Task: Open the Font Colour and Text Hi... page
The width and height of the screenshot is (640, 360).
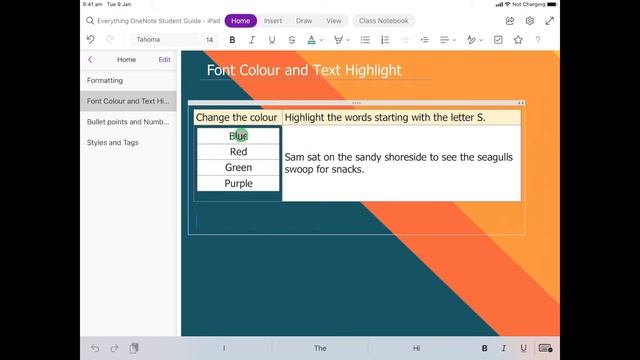Action: pyautogui.click(x=129, y=101)
